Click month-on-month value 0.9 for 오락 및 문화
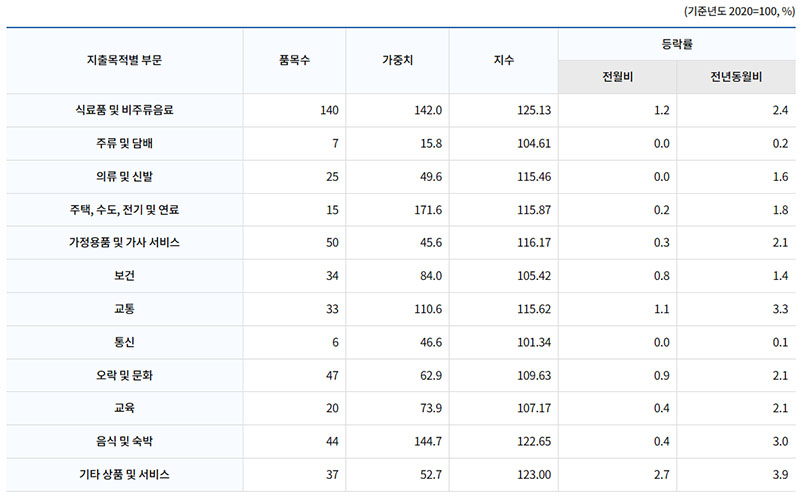800x500 pixels. point(662,376)
